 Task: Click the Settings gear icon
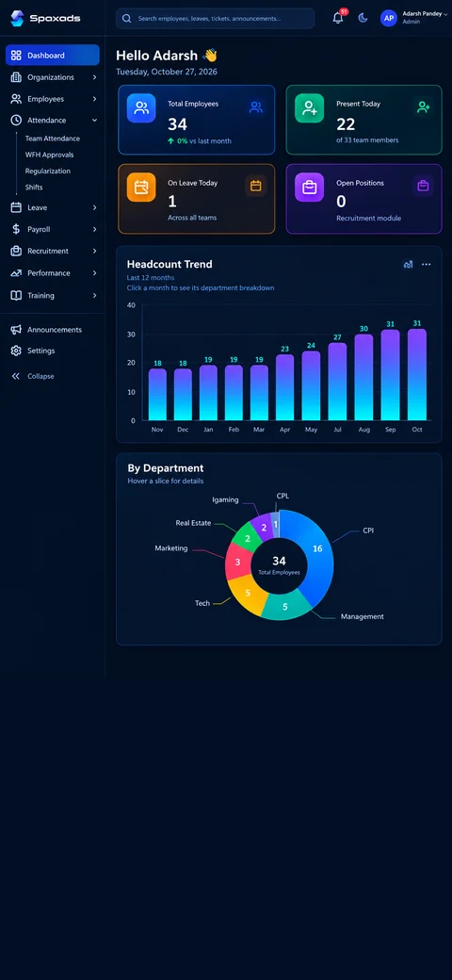click(16, 351)
